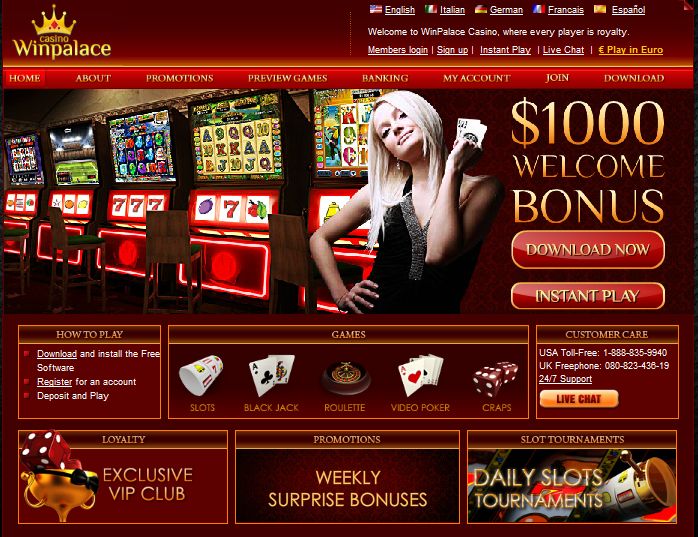The width and height of the screenshot is (698, 537).
Task: Open Preview Games in the navigation bar
Action: 288,78
